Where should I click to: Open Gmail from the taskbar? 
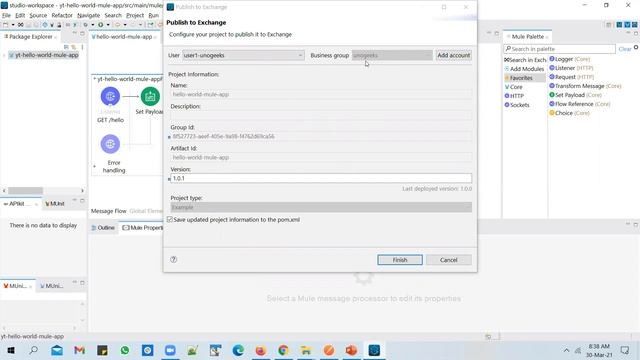point(80,350)
